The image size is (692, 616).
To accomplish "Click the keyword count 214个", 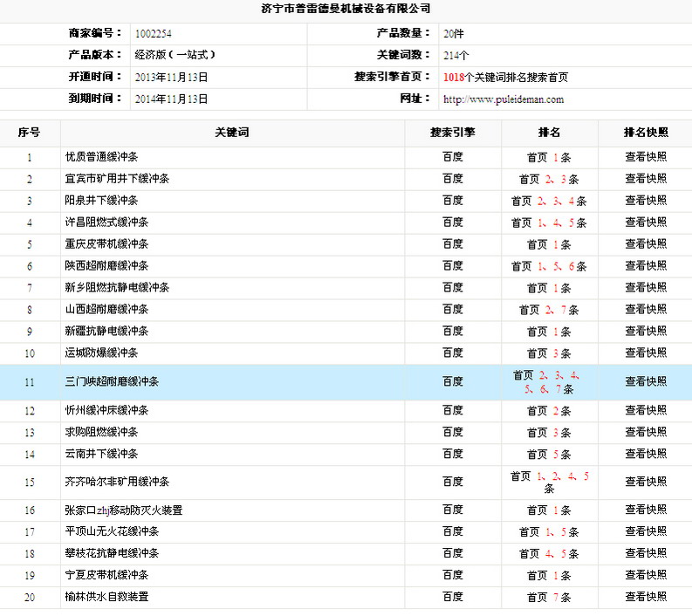I will click(x=456, y=55).
